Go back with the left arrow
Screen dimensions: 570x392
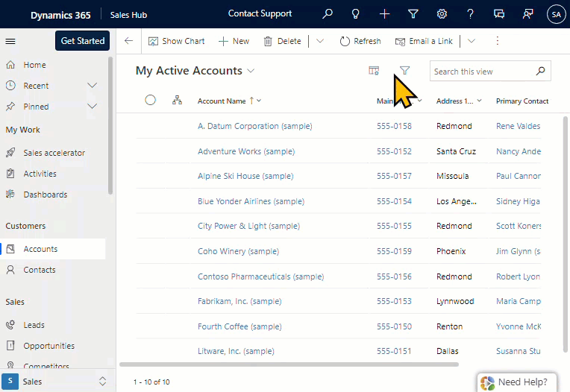[x=128, y=41]
